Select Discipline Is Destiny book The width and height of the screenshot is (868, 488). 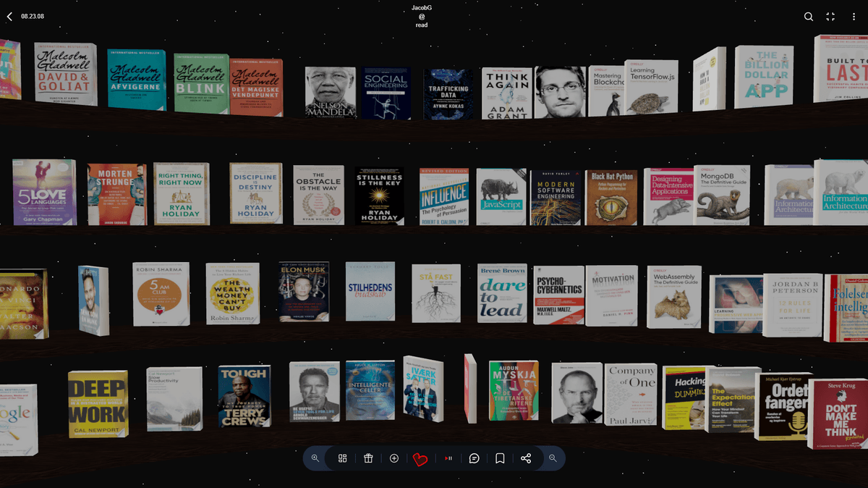[x=256, y=193]
